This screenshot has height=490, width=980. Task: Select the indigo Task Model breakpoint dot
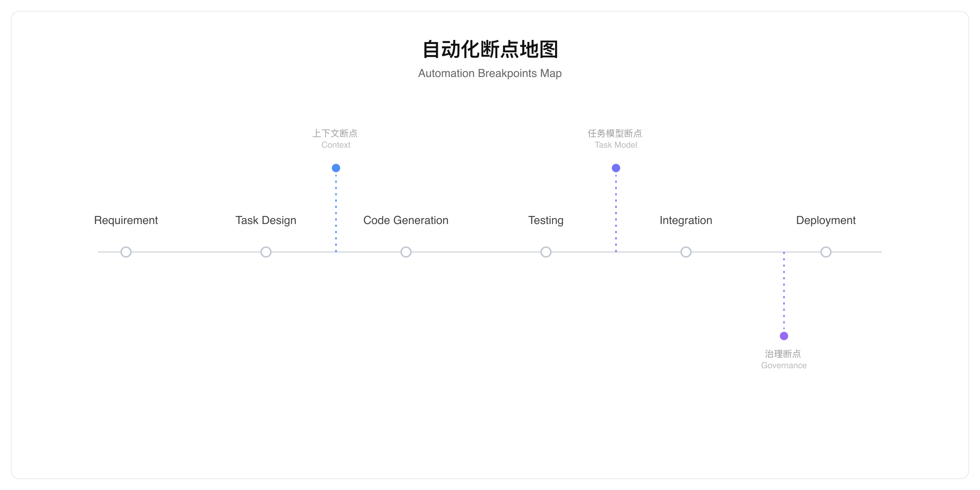tap(616, 168)
